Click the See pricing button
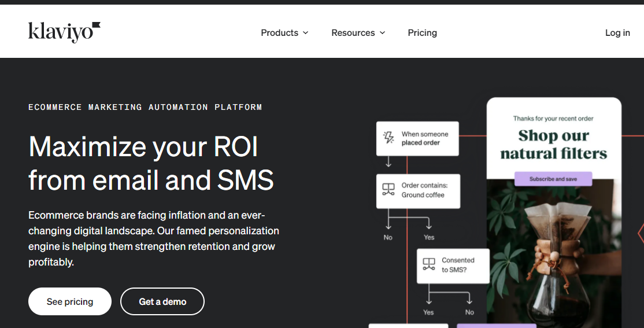Viewport: 644px width, 328px height. [x=70, y=301]
